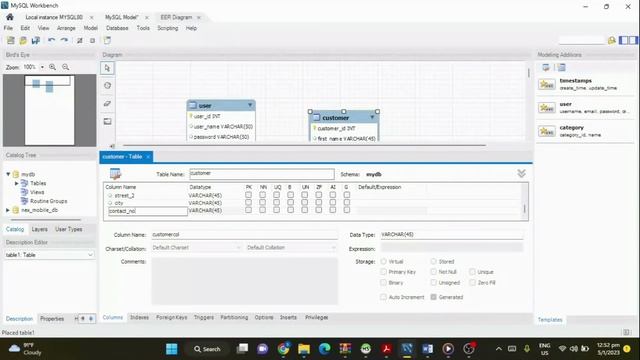Select the pointer selection tool
Image resolution: width=640 pixels, height=360 pixels.
coord(107,68)
